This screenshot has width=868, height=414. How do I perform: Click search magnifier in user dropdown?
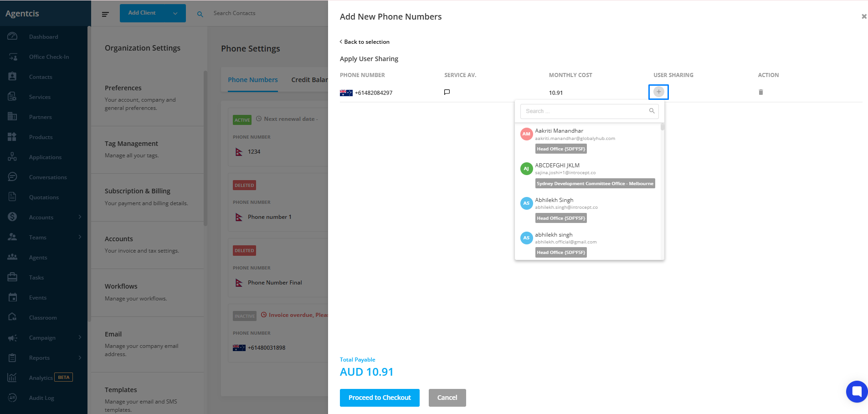[x=652, y=111]
